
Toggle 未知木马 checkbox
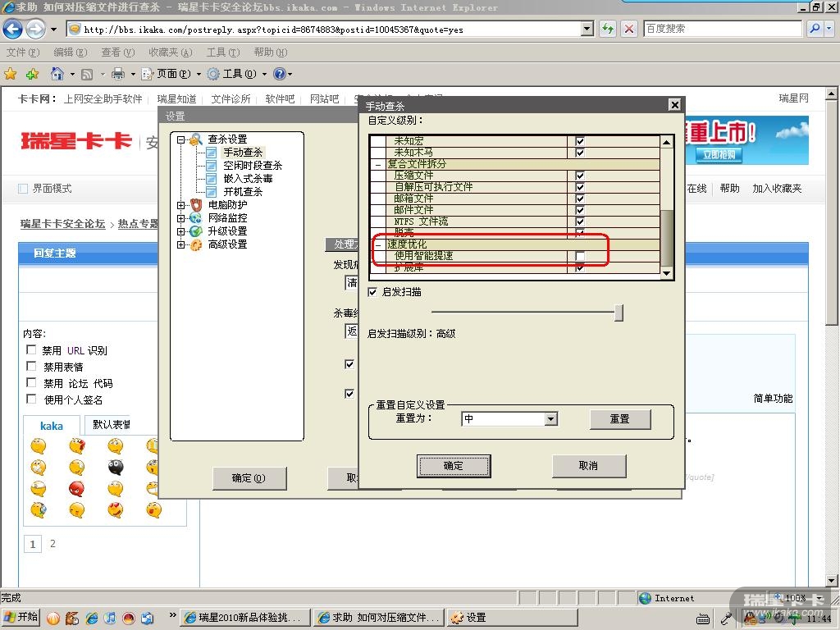(580, 152)
